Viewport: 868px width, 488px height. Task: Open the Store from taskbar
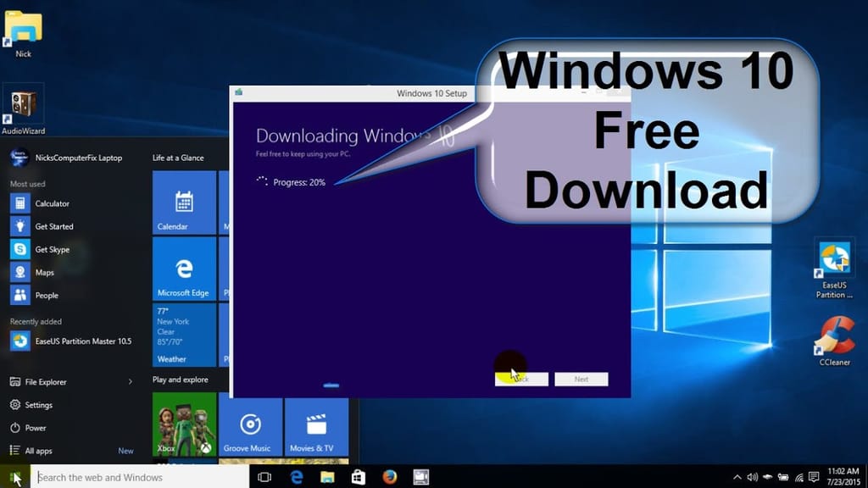[359, 477]
